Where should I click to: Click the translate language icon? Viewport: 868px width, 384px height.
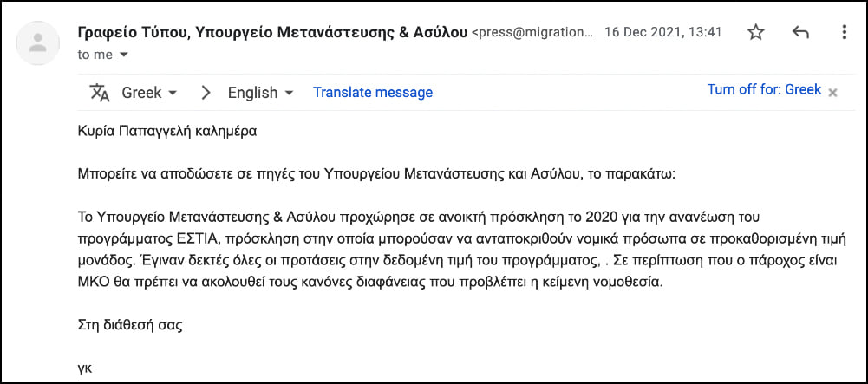(x=100, y=92)
